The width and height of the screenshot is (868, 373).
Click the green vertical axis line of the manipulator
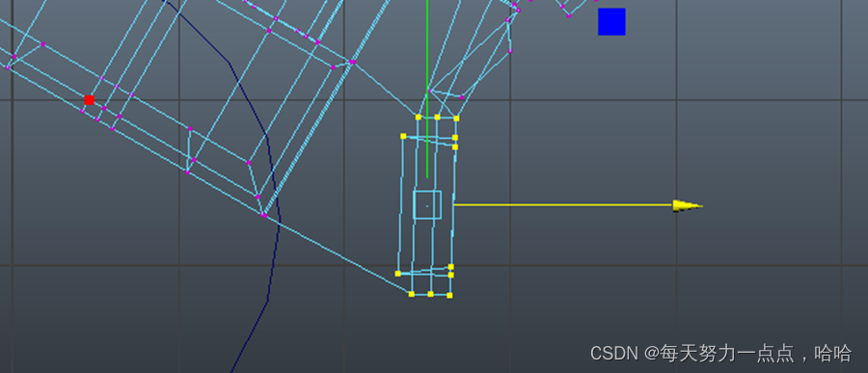pos(427,89)
